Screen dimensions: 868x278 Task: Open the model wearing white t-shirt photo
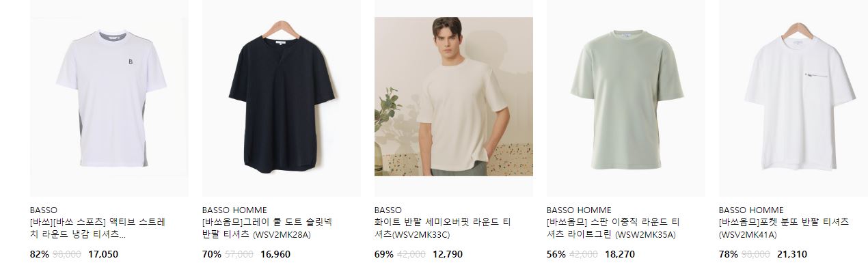click(454, 96)
